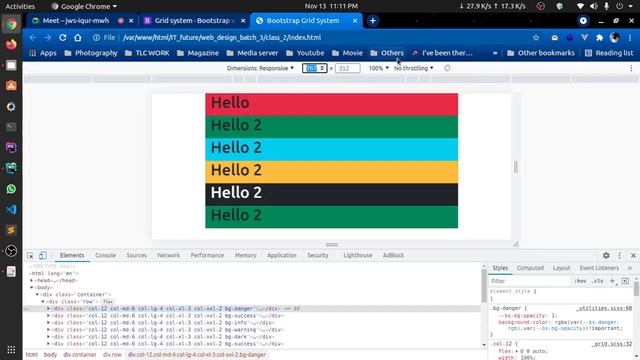
Task: Toggle .cls element classes panel
Action: 598,281
